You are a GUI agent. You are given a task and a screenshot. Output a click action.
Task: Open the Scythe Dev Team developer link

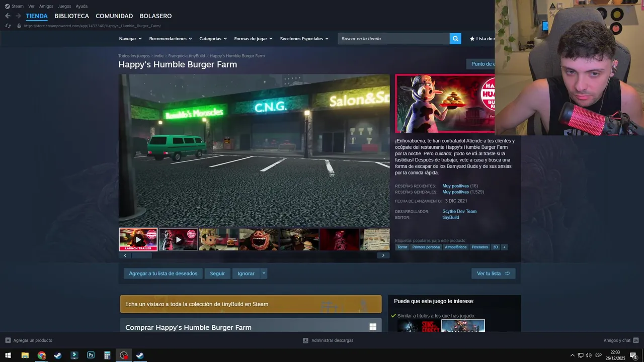(x=459, y=212)
